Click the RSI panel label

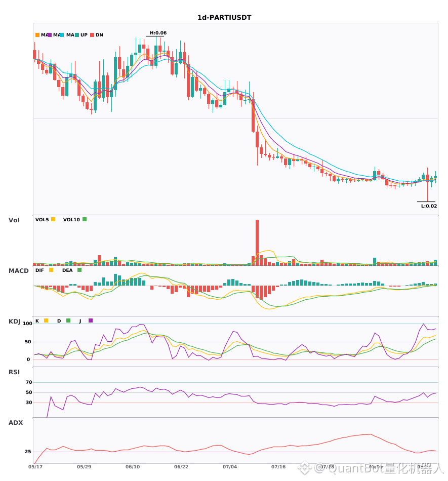click(14, 372)
